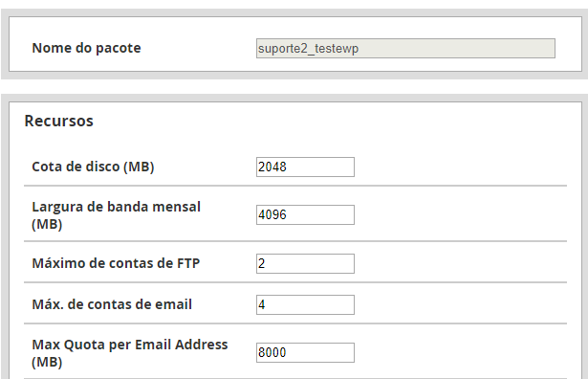Click the "Máximo de contas de FTP" label
Image resolution: width=588 pixels, height=379 pixels.
pyautogui.click(x=116, y=263)
